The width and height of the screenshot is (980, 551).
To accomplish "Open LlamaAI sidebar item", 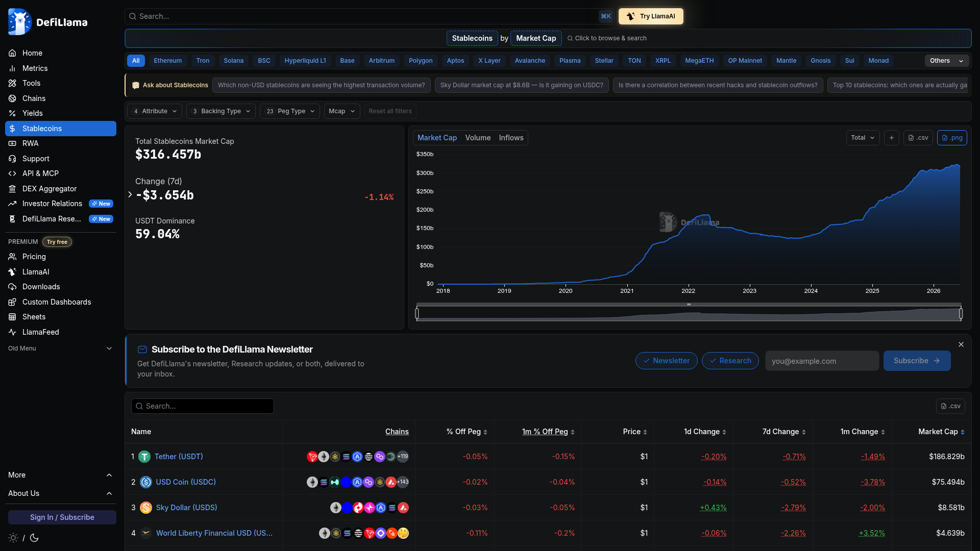I will pyautogui.click(x=61, y=272).
